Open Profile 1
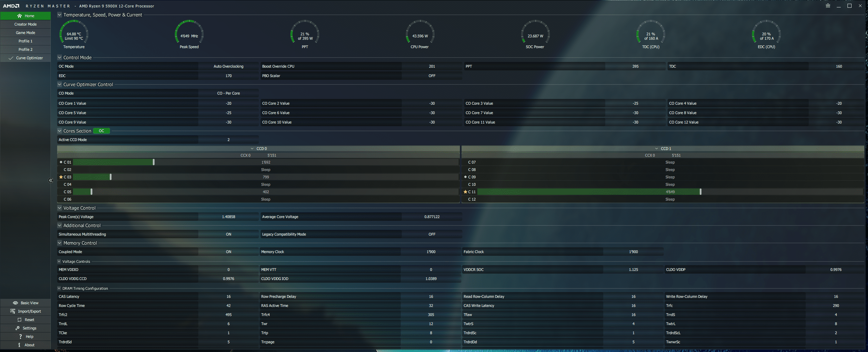868x352 pixels. coord(26,41)
